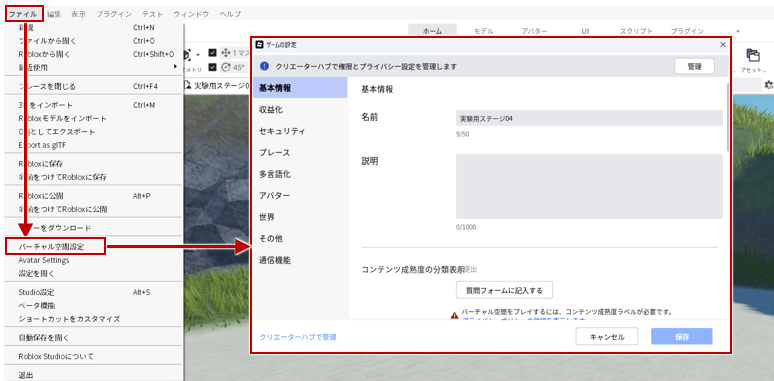The image size is (774, 381).
Task: Click 質問フォームに記入する button
Action: 504,290
